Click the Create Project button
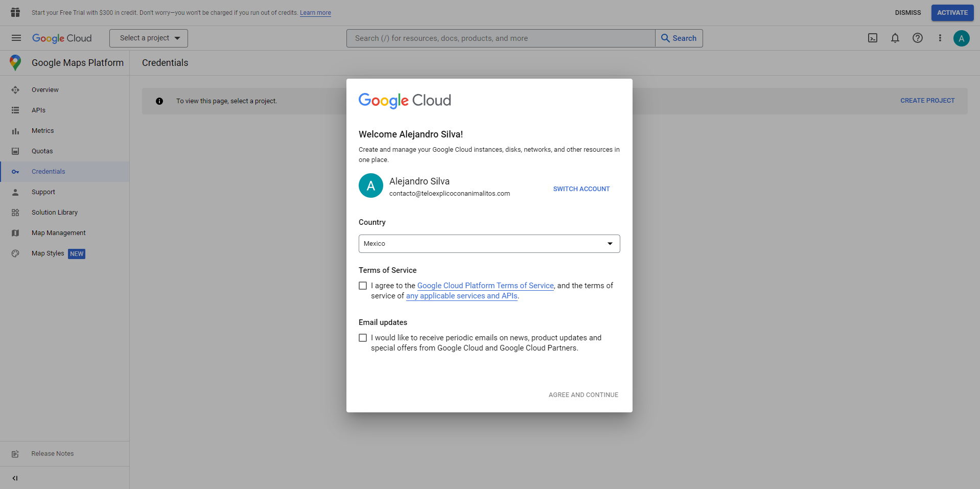This screenshot has width=980, height=489. 927,101
